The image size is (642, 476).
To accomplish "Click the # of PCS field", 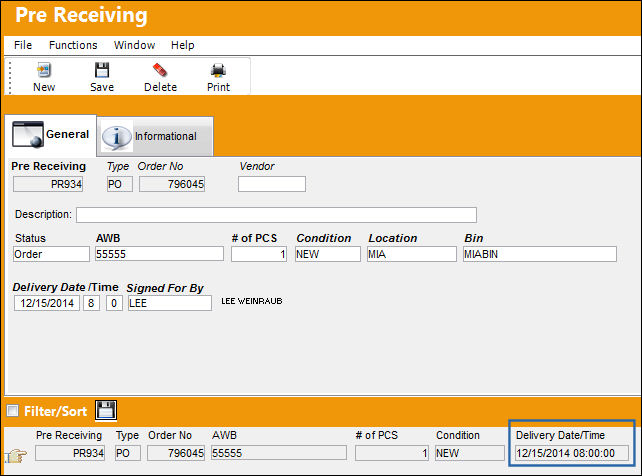I will tap(259, 254).
